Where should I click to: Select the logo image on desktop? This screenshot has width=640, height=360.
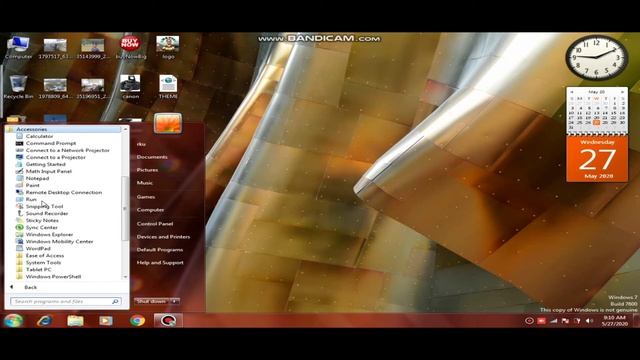point(168,48)
